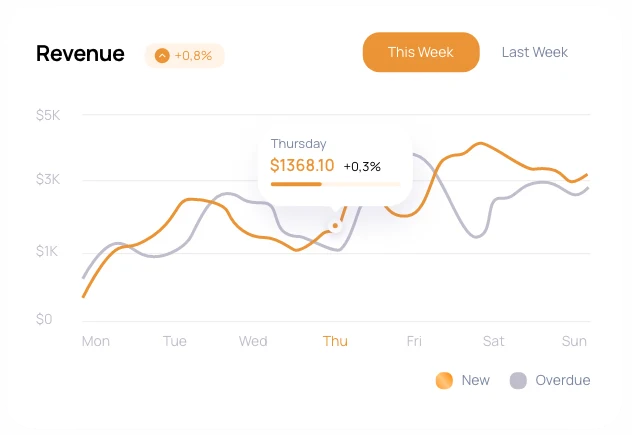Image resolution: width=632 pixels, height=435 pixels.
Task: Click the +0,8% growth badge
Action: pos(185,56)
